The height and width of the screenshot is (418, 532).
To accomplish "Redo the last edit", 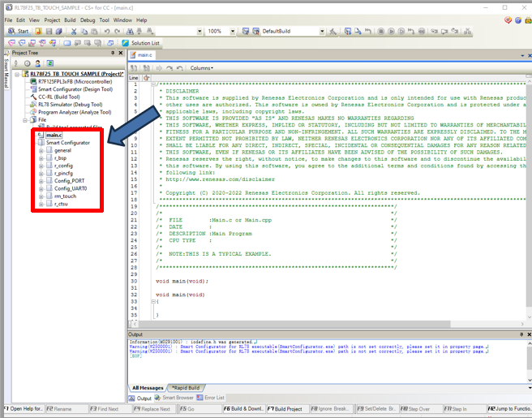I will (117, 31).
